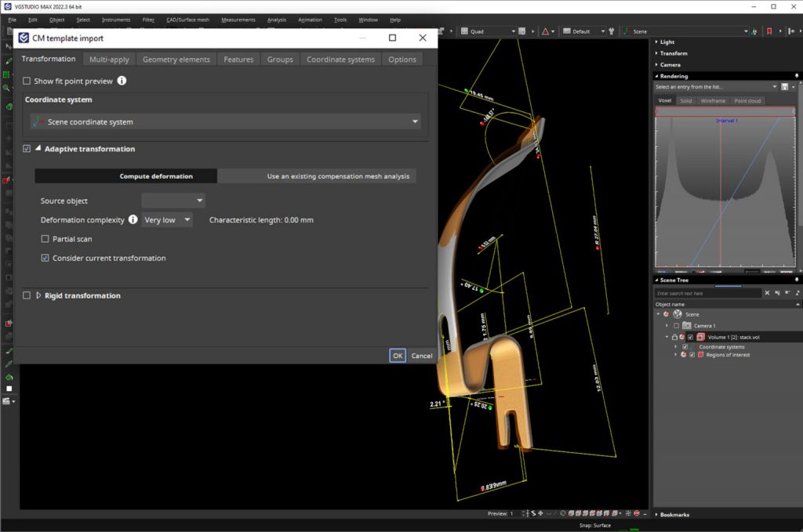Open the Deformation complexity dropdown
Screen dimensions: 803x532
[168, 220]
